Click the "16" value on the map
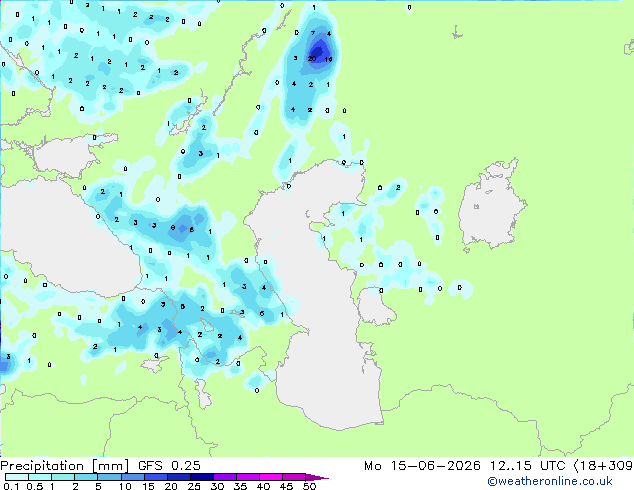Viewport: 634px width, 490px height. pos(328,59)
